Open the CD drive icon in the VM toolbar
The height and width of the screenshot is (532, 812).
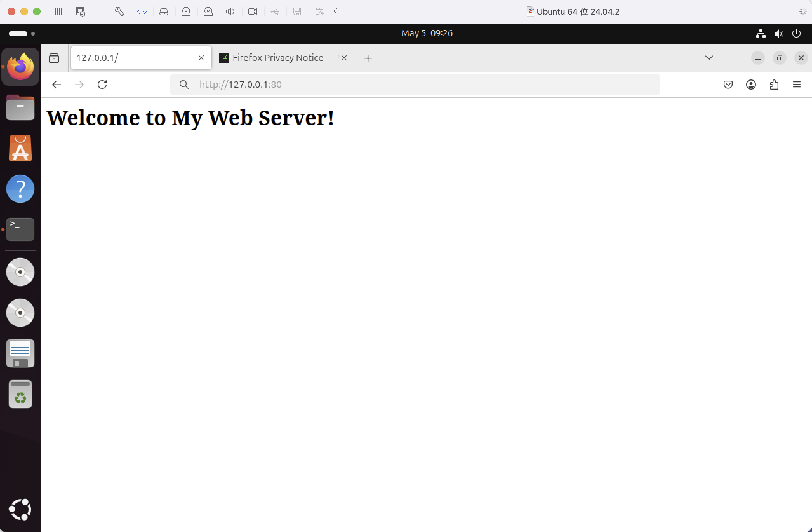point(186,11)
